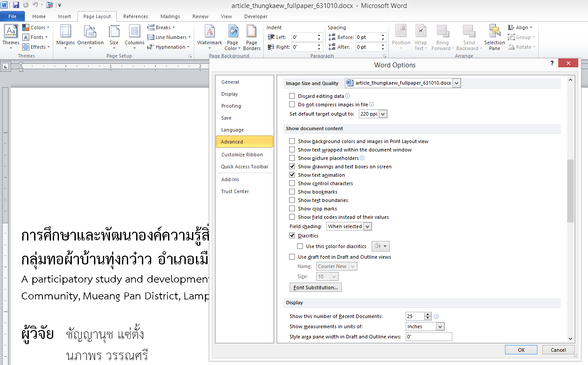Tick Show crop marks option
Viewport: 588px width, 365px height.
(x=292, y=209)
